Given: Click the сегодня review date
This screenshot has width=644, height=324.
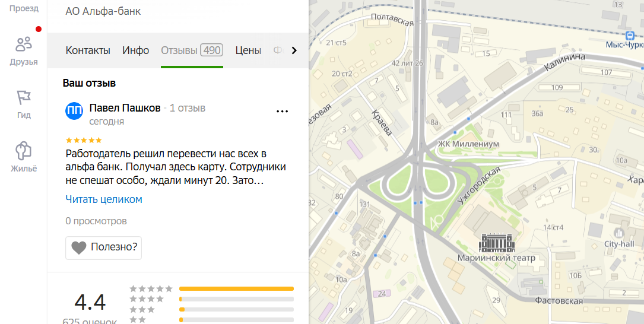Looking at the screenshot, I should click(106, 122).
